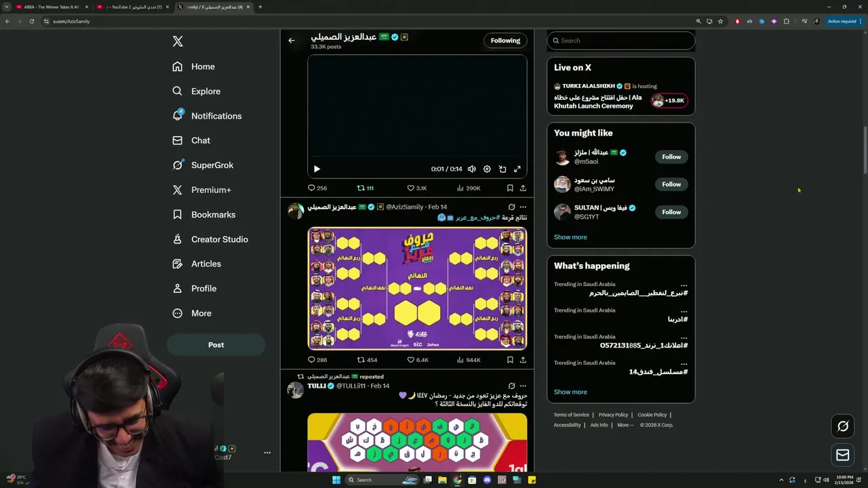This screenshot has width=868, height=488.
Task: Reply to the post with 286 comments
Action: [317, 360]
